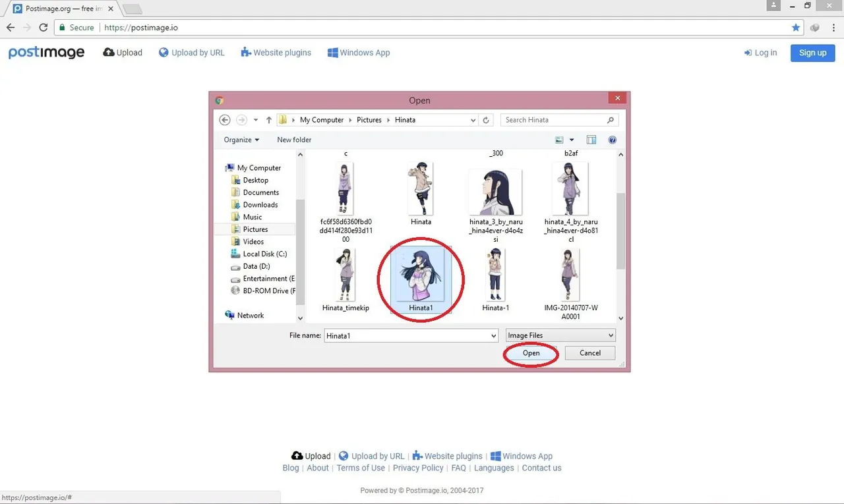
Task: Open recent locations dropdown arrow
Action: [256, 120]
